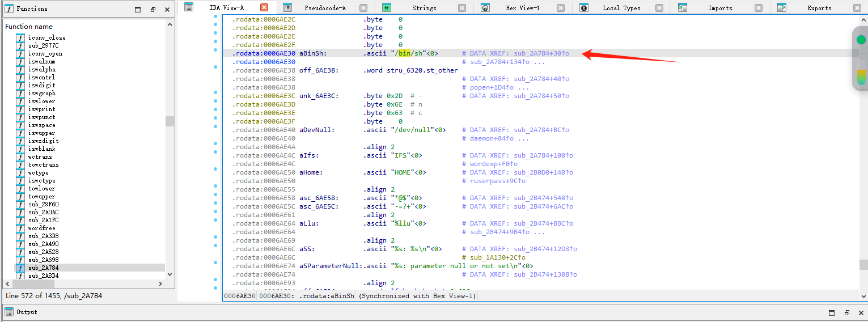Close the Pseudocode-A tab

(x=363, y=8)
